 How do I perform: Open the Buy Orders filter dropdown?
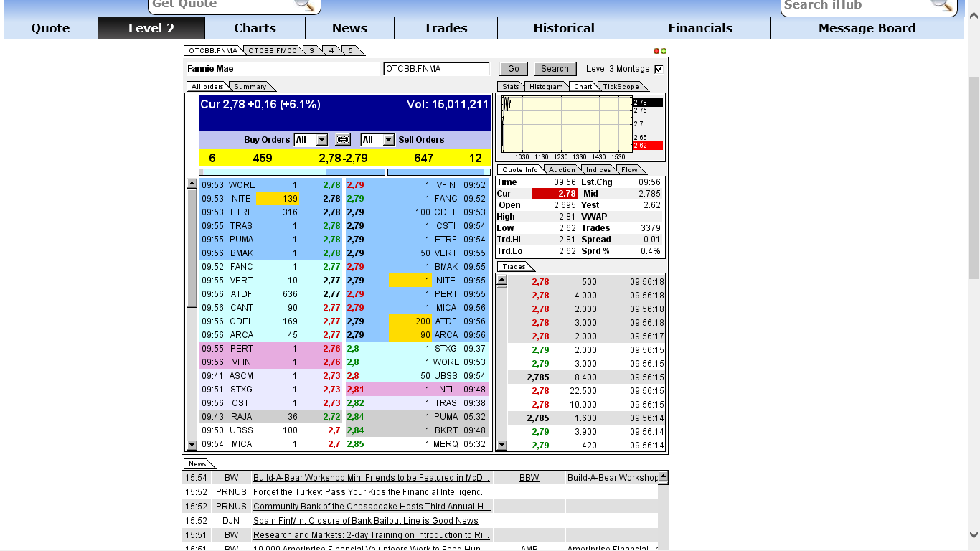tap(311, 140)
